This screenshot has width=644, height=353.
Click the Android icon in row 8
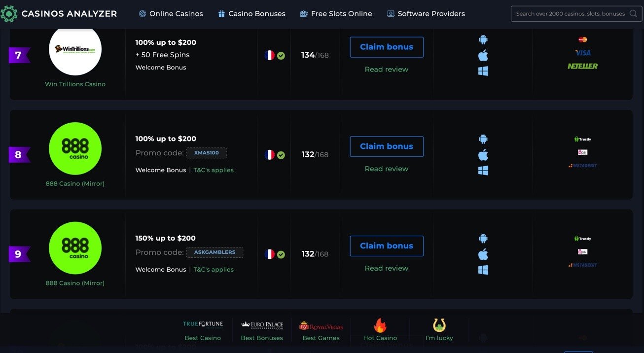[x=483, y=139]
